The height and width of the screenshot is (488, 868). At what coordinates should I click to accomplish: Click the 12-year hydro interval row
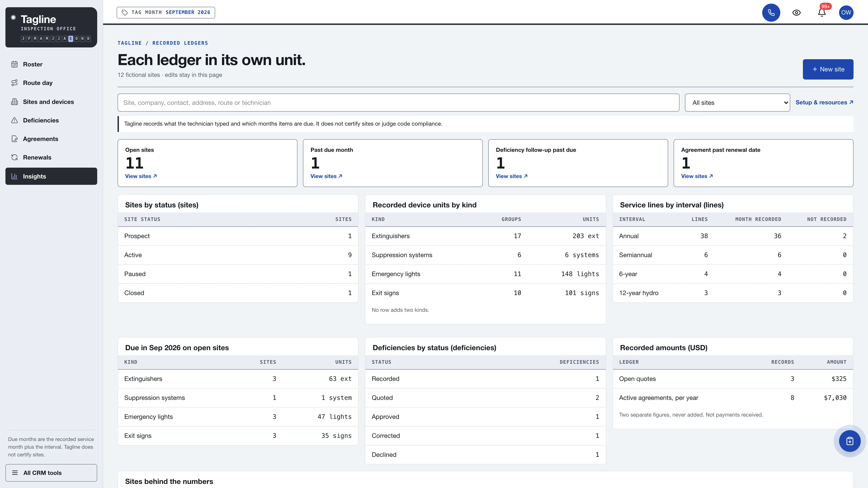733,293
